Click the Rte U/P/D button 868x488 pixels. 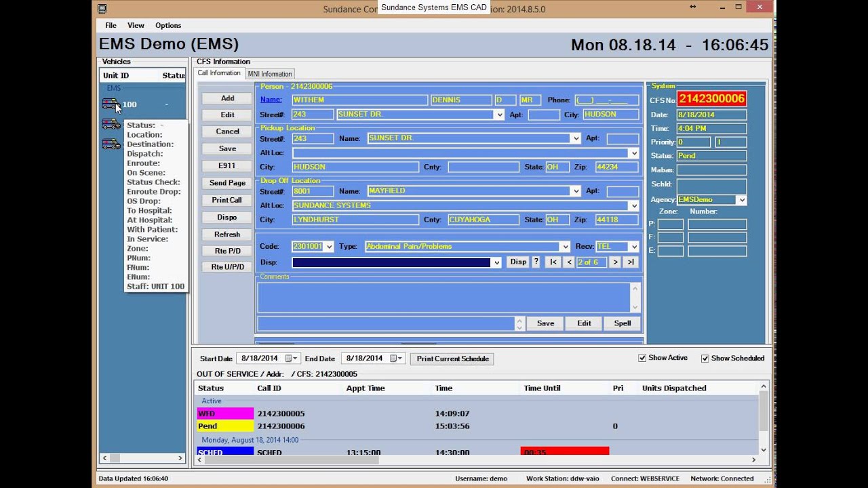pyautogui.click(x=227, y=267)
